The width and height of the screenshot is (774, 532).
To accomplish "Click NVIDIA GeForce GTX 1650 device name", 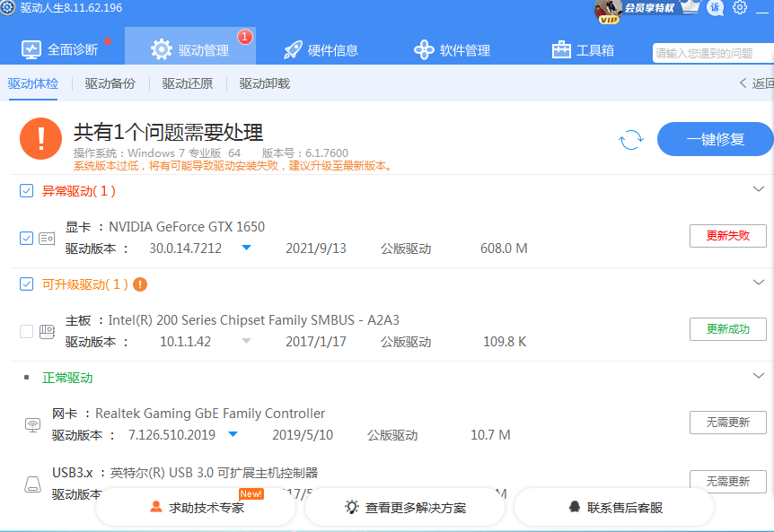I will click(187, 227).
